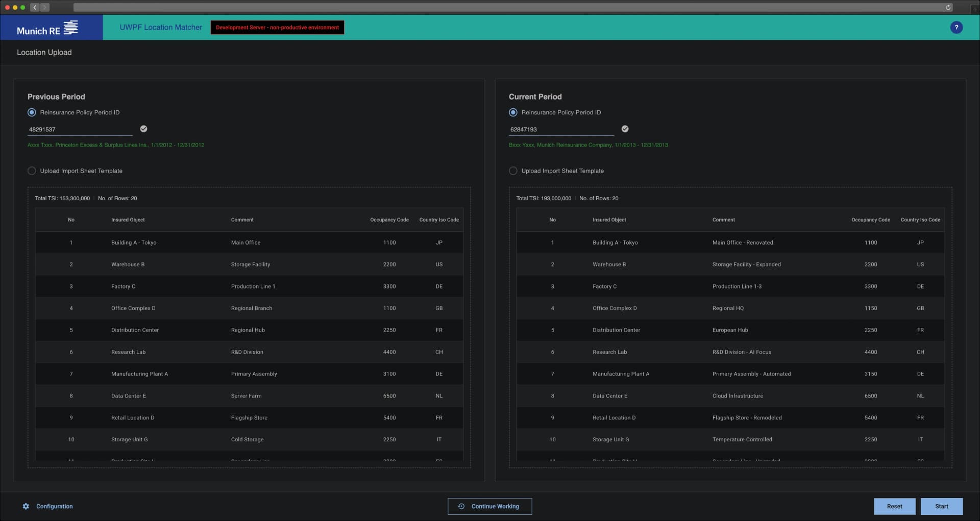Sort Previous Period table by Occupancy Code header
Viewport: 980px width, 521px height.
(x=389, y=220)
